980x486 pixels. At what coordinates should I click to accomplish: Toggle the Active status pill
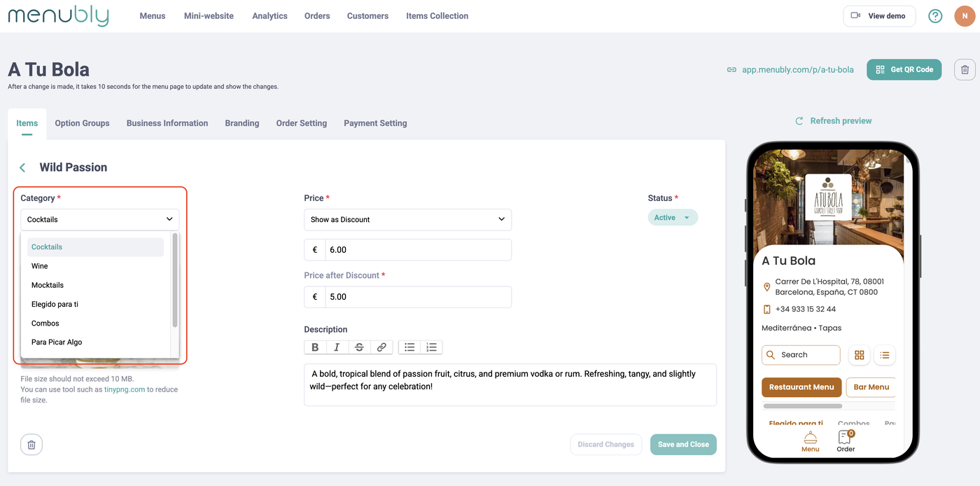click(672, 218)
